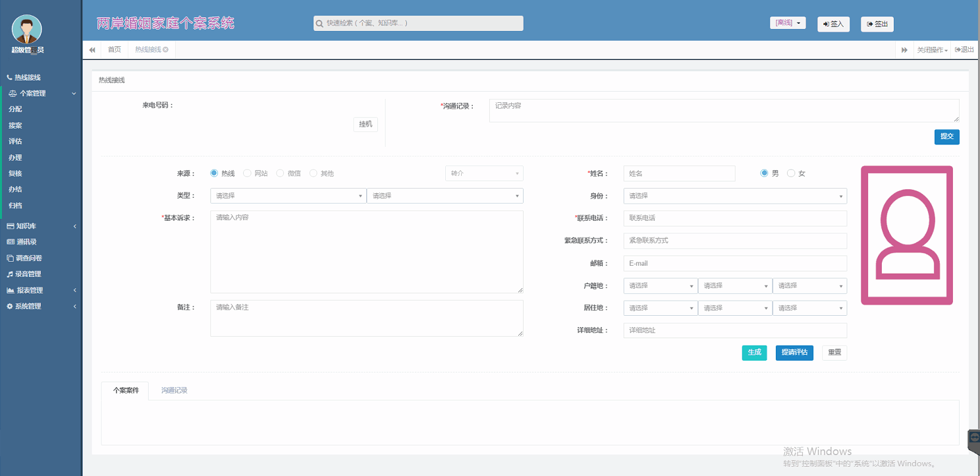Select the 女 gender radio button
Image resolution: width=980 pixels, height=476 pixels.
(791, 173)
